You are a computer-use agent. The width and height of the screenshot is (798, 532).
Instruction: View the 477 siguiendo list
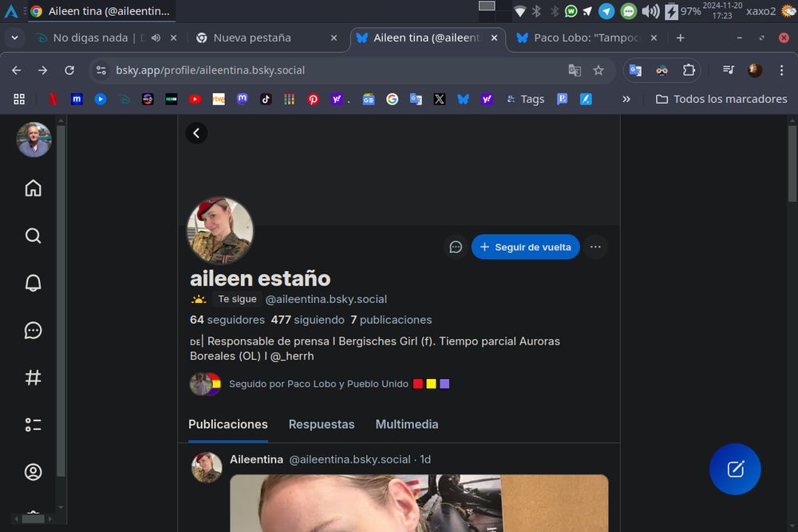pos(307,320)
